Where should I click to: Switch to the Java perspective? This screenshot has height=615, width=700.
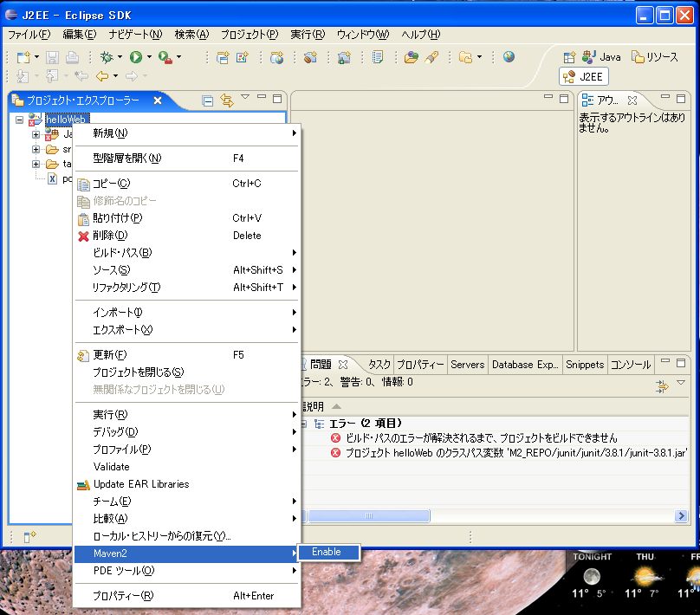pos(602,56)
